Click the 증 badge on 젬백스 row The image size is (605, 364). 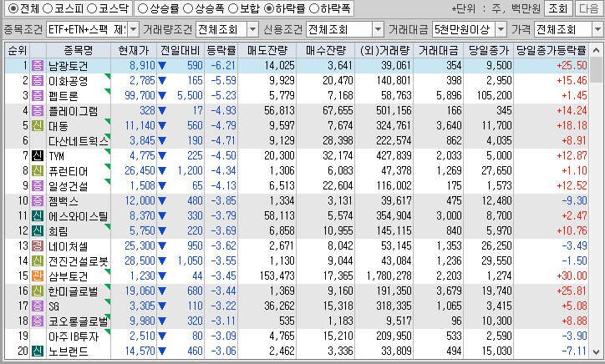pos(38,201)
